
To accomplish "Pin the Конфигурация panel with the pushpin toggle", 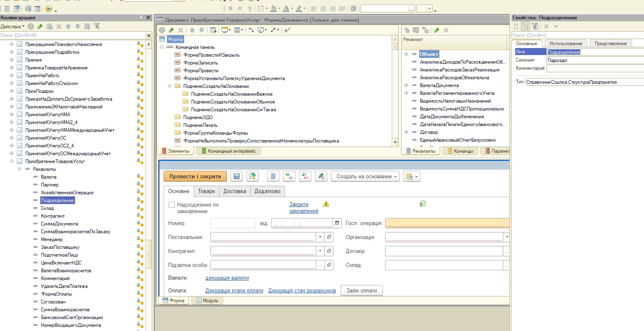I will pyautogui.click(x=141, y=18).
